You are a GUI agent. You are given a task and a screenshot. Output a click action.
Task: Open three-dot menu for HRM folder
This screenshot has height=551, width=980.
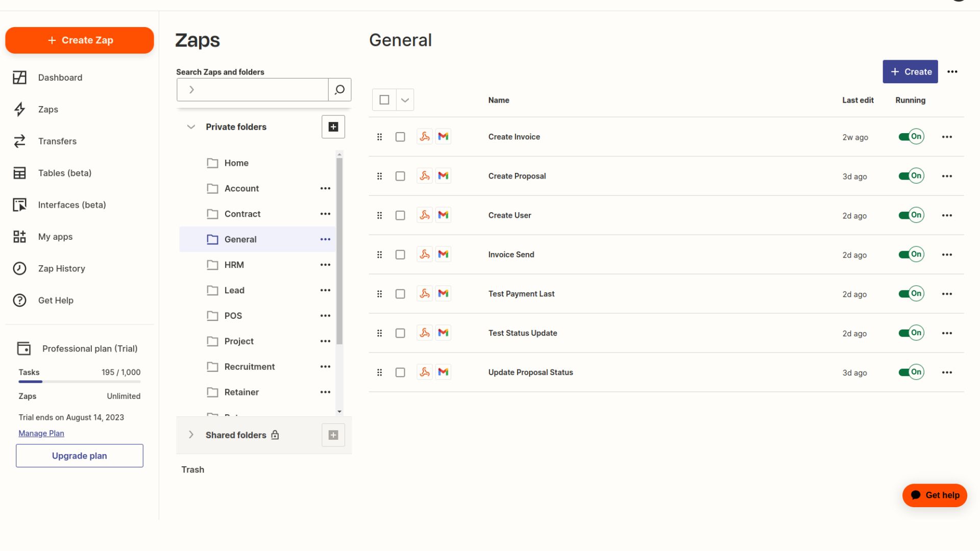click(325, 265)
